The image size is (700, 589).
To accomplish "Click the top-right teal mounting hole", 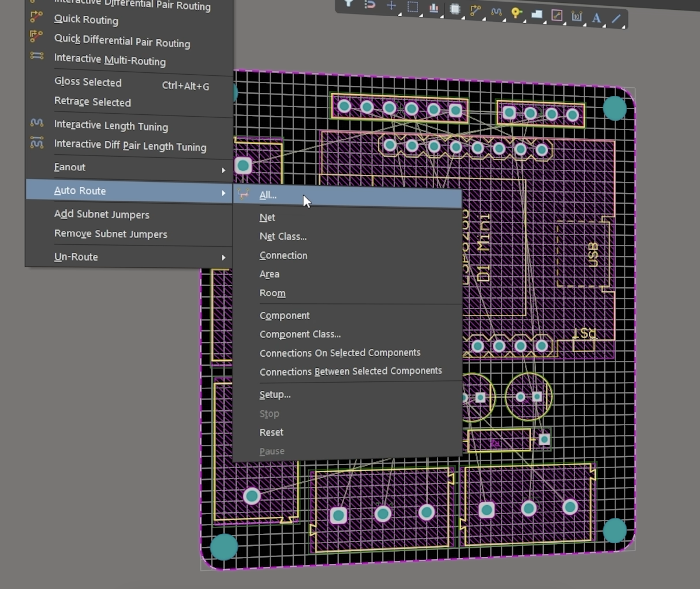I will pyautogui.click(x=615, y=108).
